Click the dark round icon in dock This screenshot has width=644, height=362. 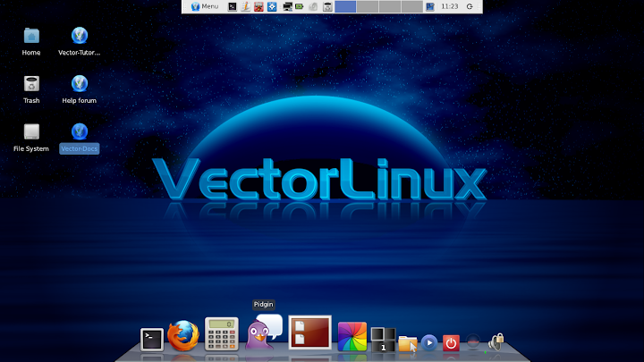point(473,341)
